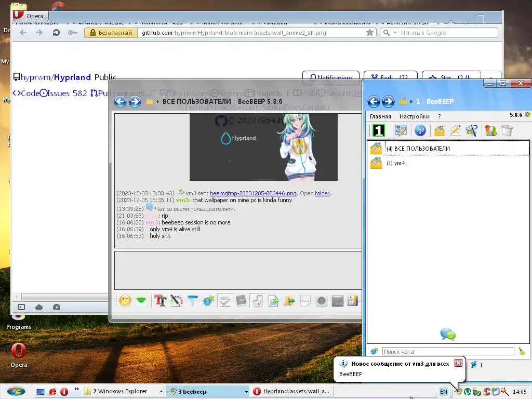Screen dimensions: 532x399
Task: Click the chat bubbles icon in list panel
Action: click(x=448, y=334)
